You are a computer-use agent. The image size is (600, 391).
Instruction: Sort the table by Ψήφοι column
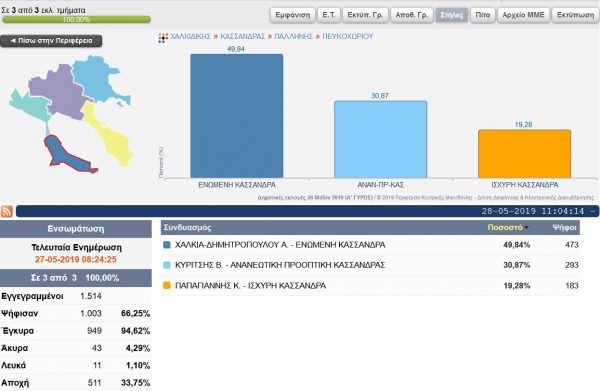pos(564,227)
